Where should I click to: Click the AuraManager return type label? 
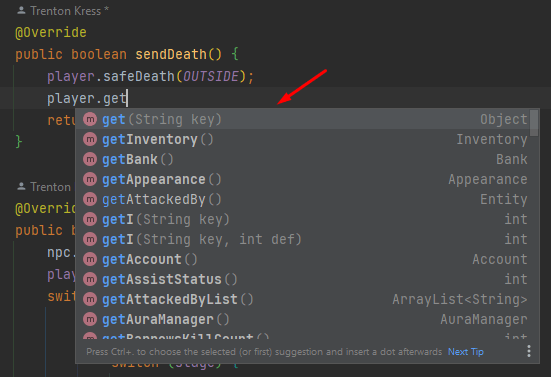click(484, 320)
